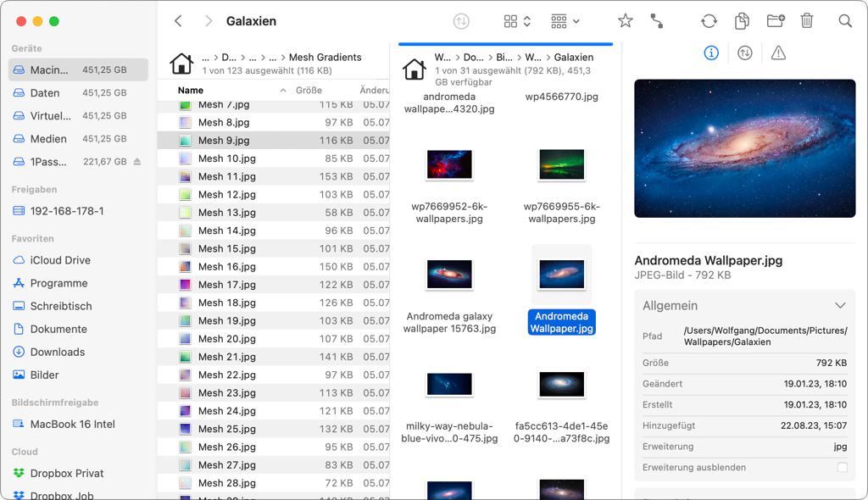
Task: Open search with magnifier icon
Action: pos(845,21)
